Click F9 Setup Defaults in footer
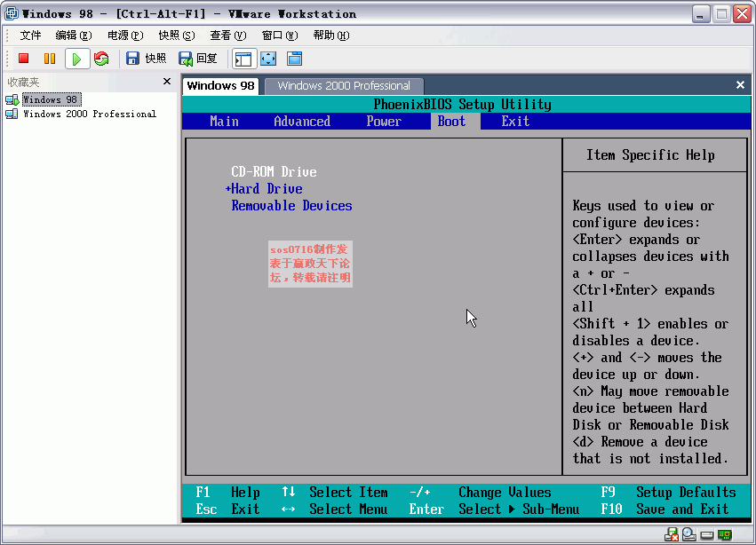The image size is (756, 545). point(668,492)
